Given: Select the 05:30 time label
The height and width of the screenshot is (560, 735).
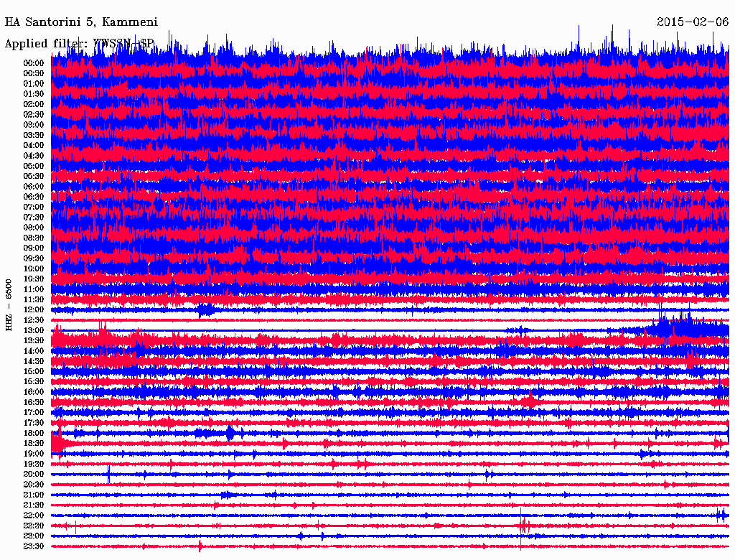Looking at the screenshot, I should click(34, 177).
